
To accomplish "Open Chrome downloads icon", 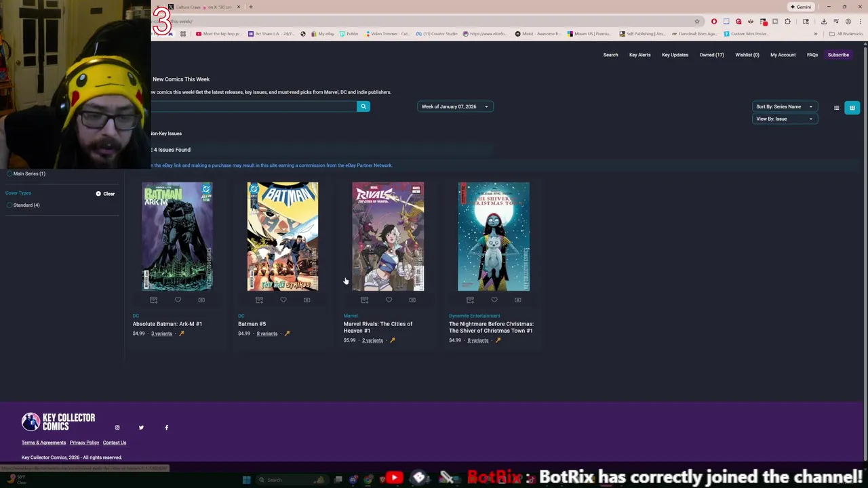I will 824,21.
